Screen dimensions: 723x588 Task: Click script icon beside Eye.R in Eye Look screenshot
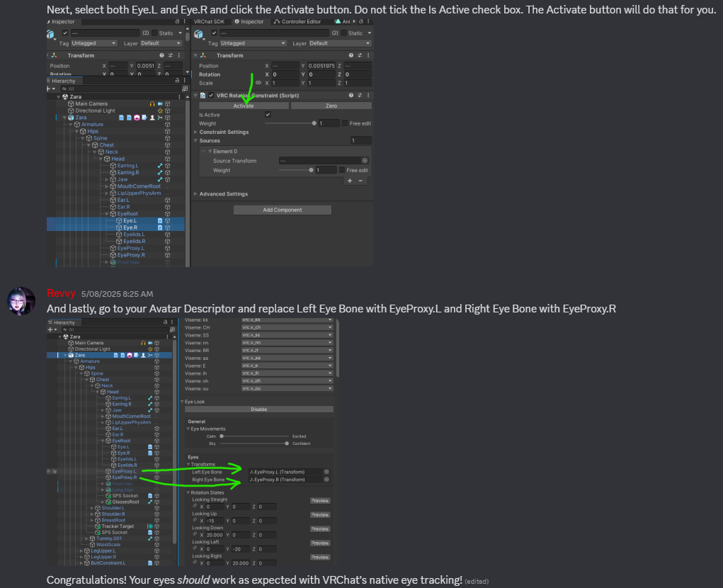click(x=150, y=453)
